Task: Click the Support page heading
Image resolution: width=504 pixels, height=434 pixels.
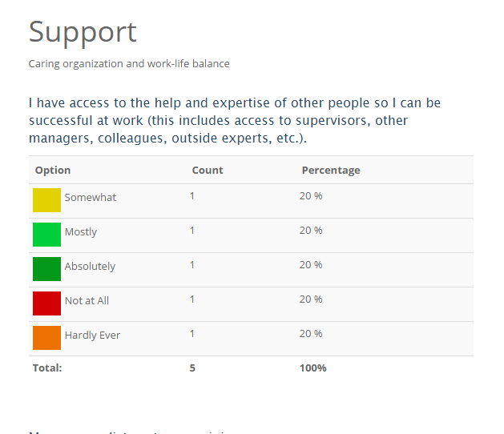Action: coord(83,32)
